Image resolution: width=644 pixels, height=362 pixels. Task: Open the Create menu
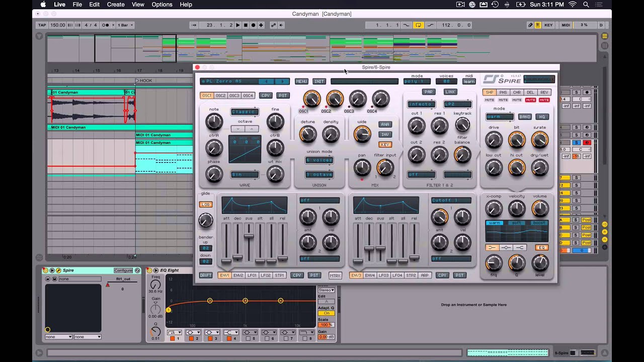click(x=116, y=5)
